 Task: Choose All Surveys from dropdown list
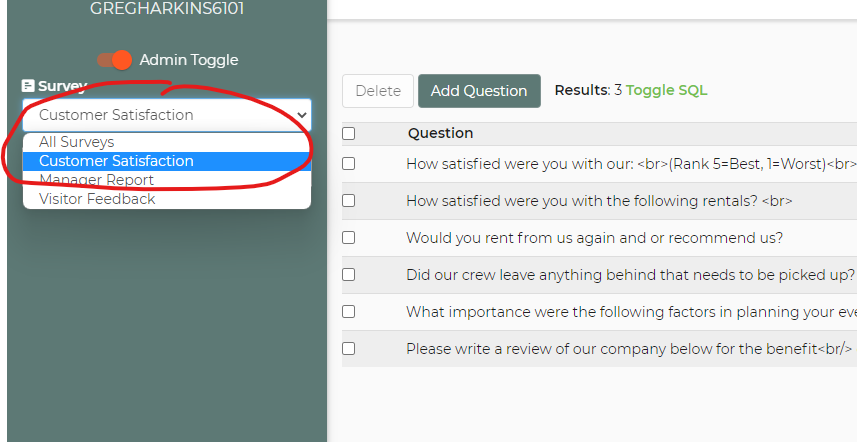pyautogui.click(x=77, y=142)
